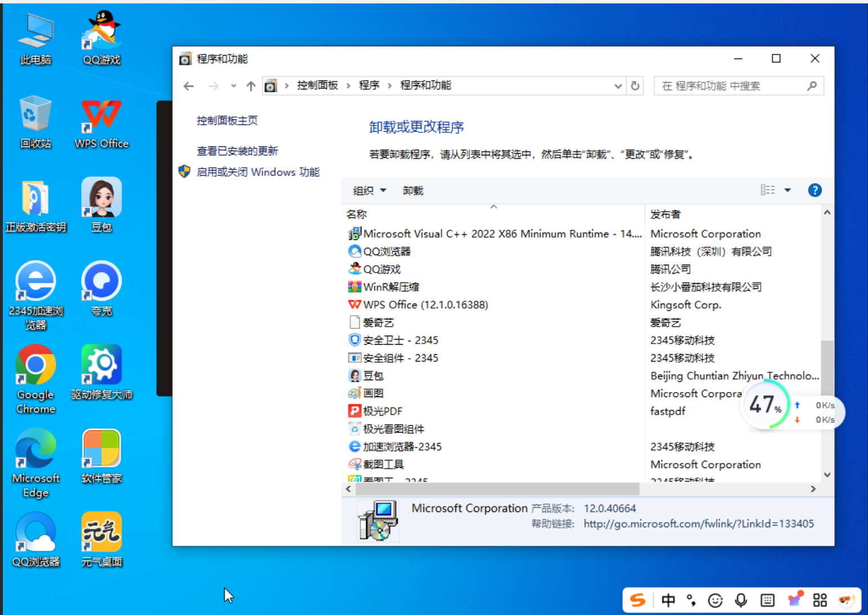Select the 2345加速浏览器 desktop shortcut
Image resolution: width=868 pixels, height=615 pixels.
35,296
